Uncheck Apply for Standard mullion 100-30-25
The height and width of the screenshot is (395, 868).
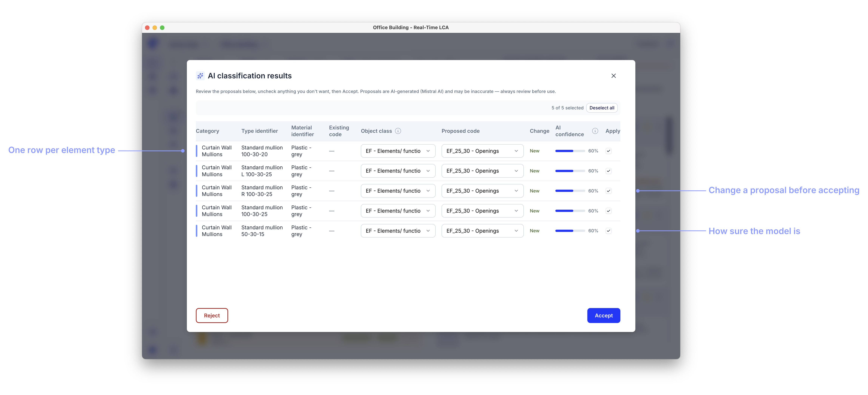pyautogui.click(x=609, y=211)
